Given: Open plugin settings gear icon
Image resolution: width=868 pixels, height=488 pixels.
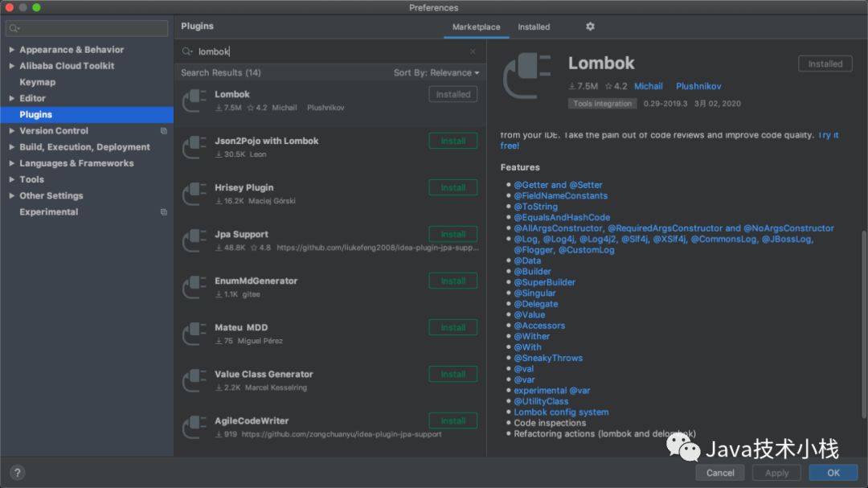Looking at the screenshot, I should click(x=590, y=27).
